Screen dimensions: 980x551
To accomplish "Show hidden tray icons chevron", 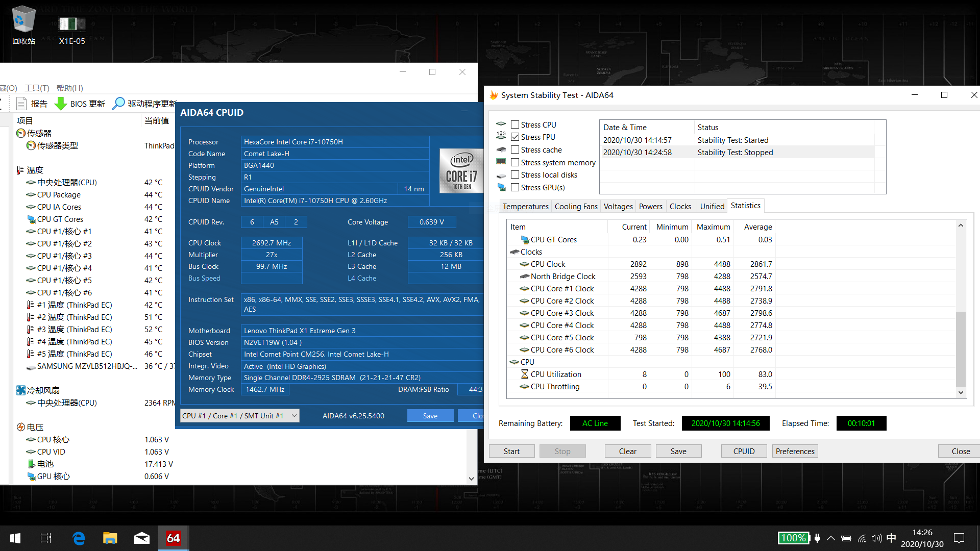I will 831,538.
